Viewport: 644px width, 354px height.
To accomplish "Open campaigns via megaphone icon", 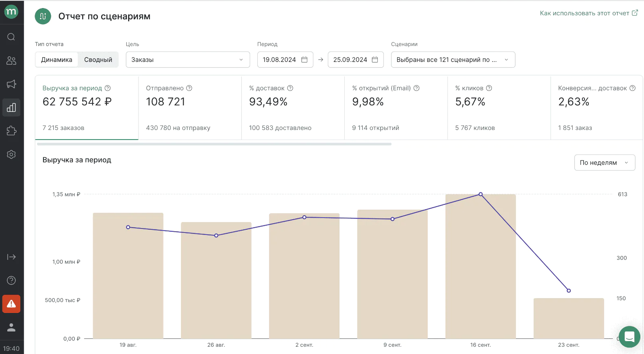I will tap(11, 84).
